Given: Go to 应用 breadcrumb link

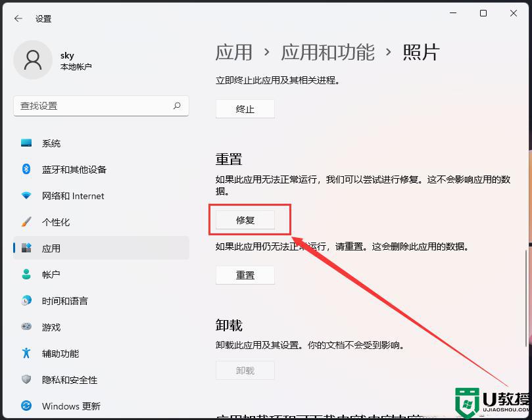Looking at the screenshot, I should tap(234, 53).
